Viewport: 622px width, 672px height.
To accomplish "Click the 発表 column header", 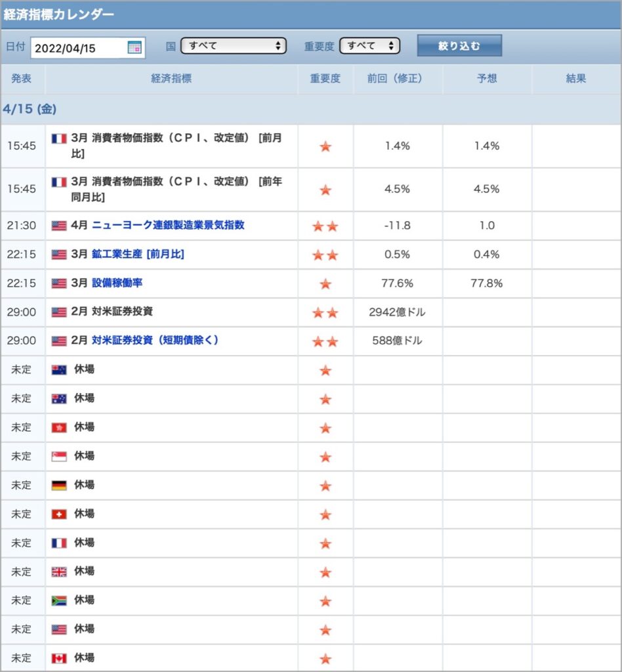I will click(22, 79).
